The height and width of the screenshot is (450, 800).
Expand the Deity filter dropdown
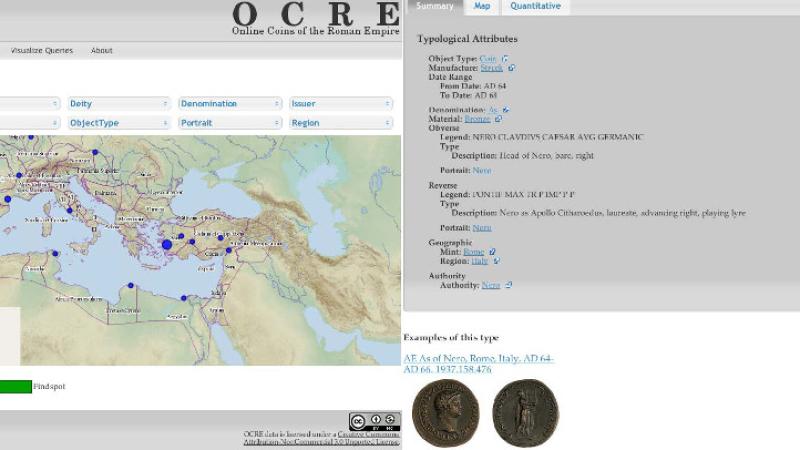(x=118, y=104)
